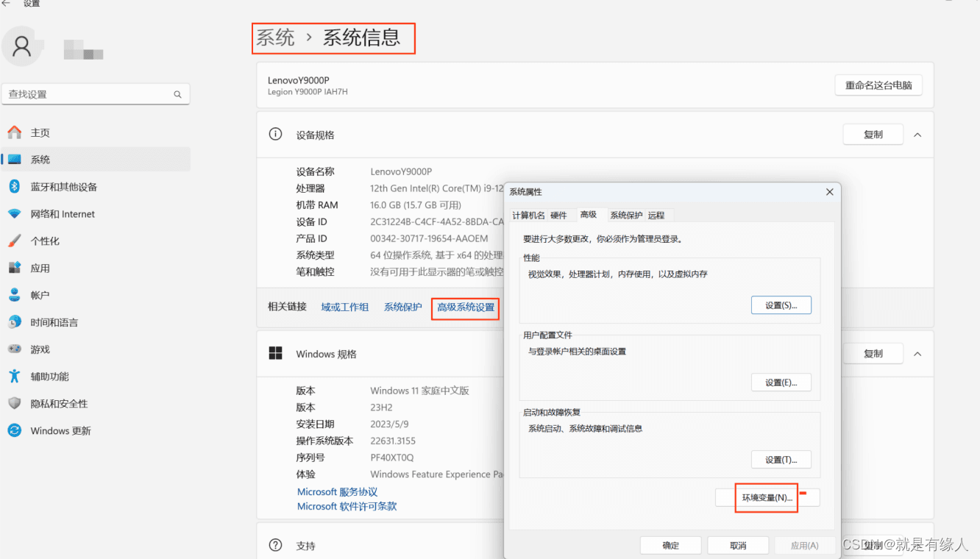The width and height of the screenshot is (980, 559).
Task: Open the user account avatar
Action: [23, 46]
